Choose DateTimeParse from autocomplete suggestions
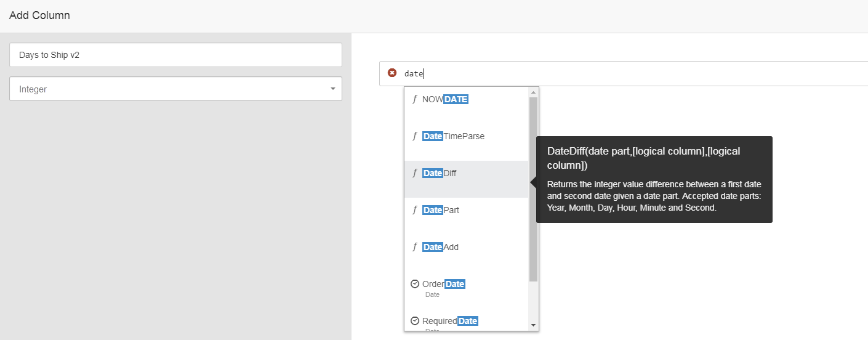The image size is (868, 340). tap(454, 136)
